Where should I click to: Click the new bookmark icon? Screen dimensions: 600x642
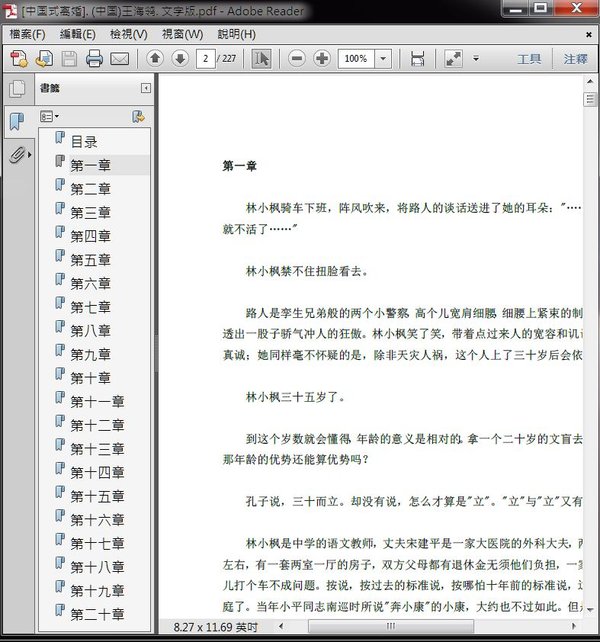point(138,117)
